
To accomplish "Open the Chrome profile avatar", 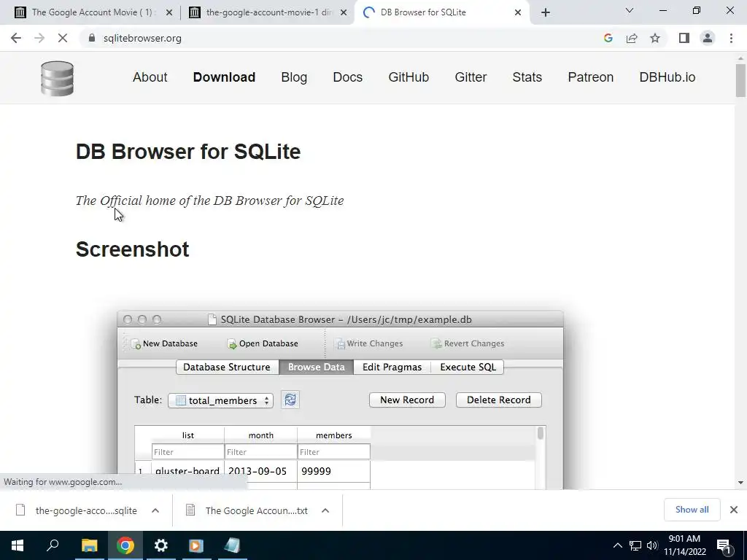I will tap(708, 38).
